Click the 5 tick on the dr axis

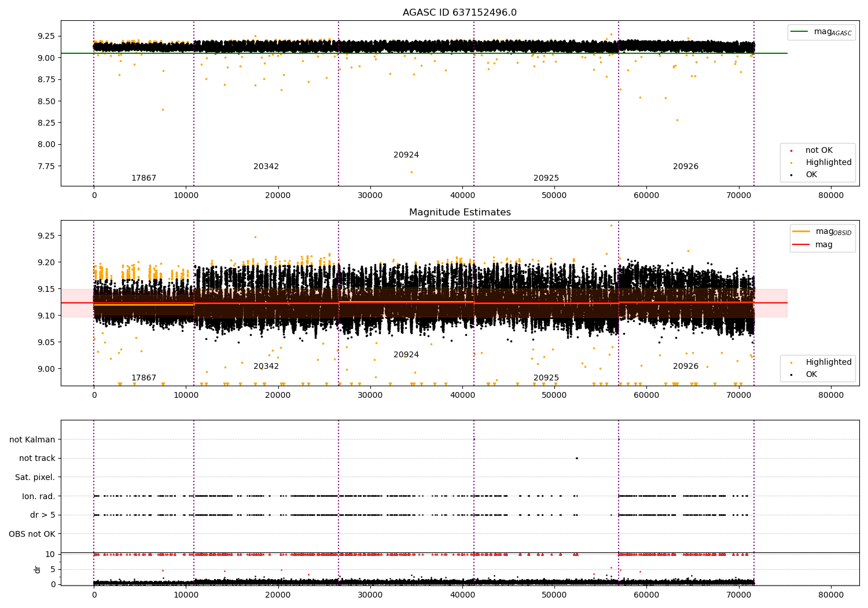click(x=53, y=569)
